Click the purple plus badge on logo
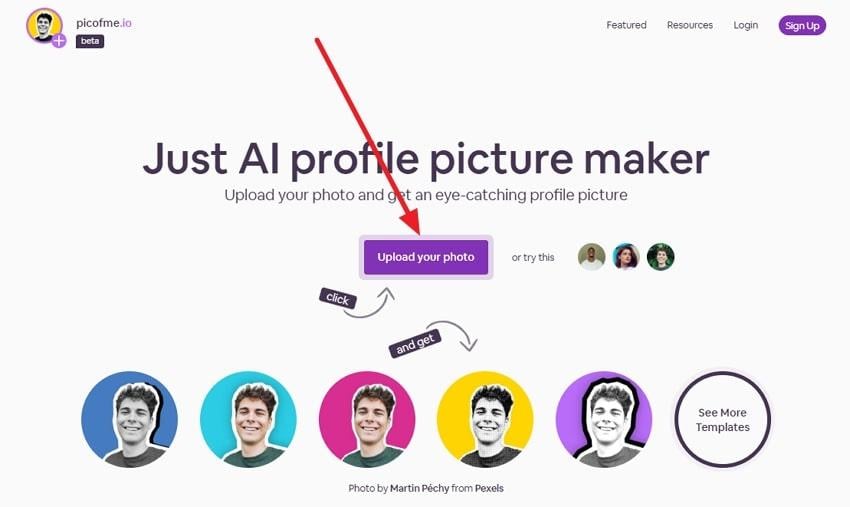 pos(59,41)
